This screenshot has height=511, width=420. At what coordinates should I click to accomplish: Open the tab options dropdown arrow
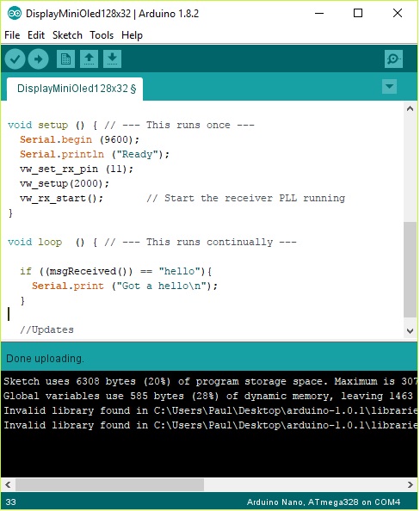(389, 87)
